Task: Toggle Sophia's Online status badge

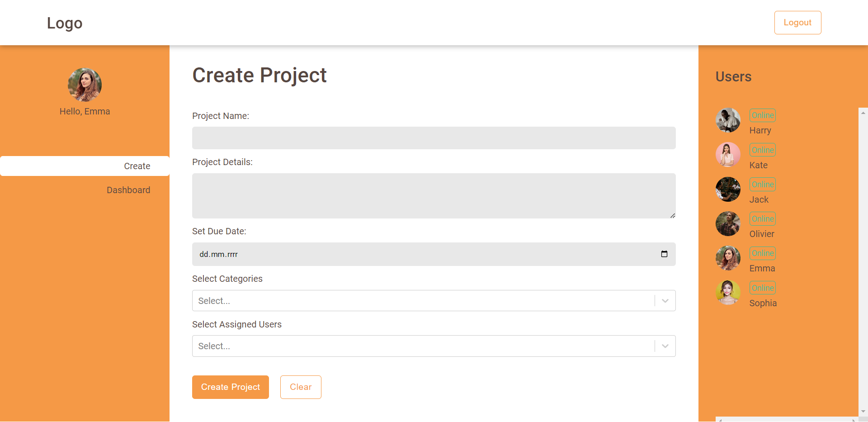Action: (x=762, y=288)
